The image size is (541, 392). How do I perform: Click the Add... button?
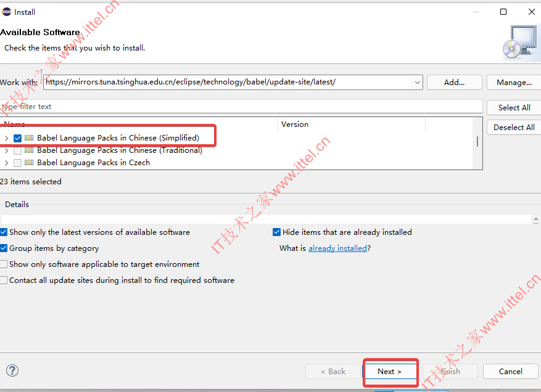click(x=454, y=83)
